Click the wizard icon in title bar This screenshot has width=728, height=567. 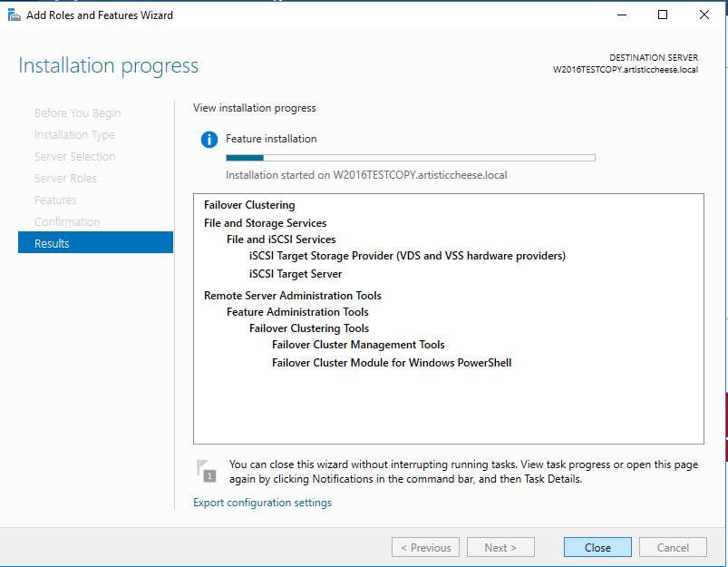tap(14, 15)
